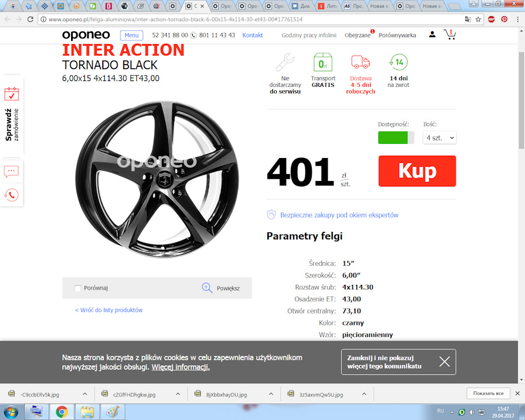Viewport: 525px width, 420px height.
Task: Click the browser forward arrow
Action: tap(19, 20)
